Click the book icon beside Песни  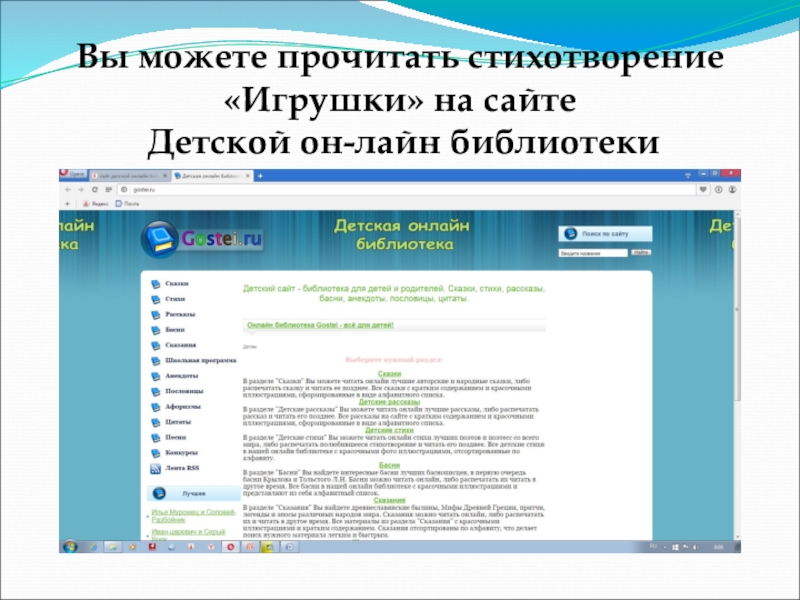(x=156, y=438)
